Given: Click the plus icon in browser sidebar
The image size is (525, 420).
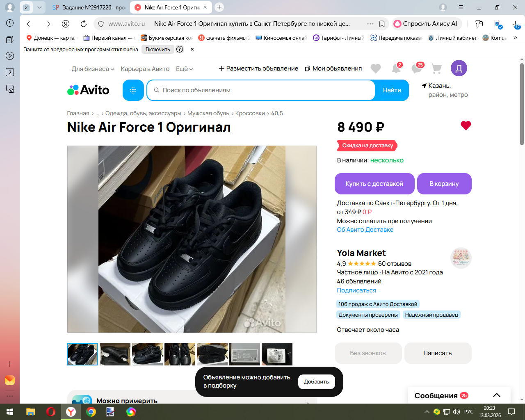Looking at the screenshot, I should 10,364.
